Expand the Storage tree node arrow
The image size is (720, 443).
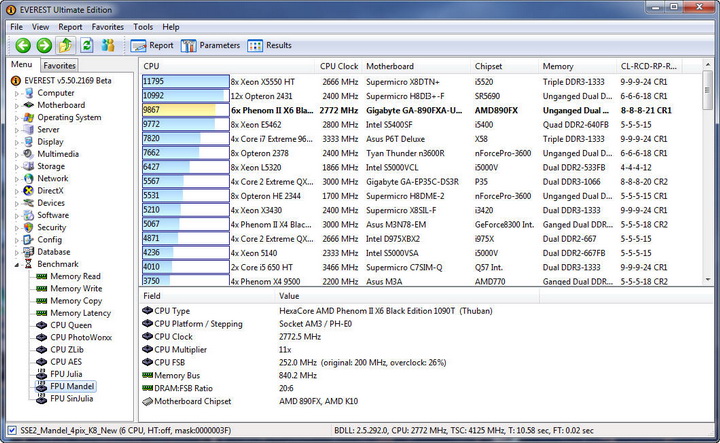(17, 167)
